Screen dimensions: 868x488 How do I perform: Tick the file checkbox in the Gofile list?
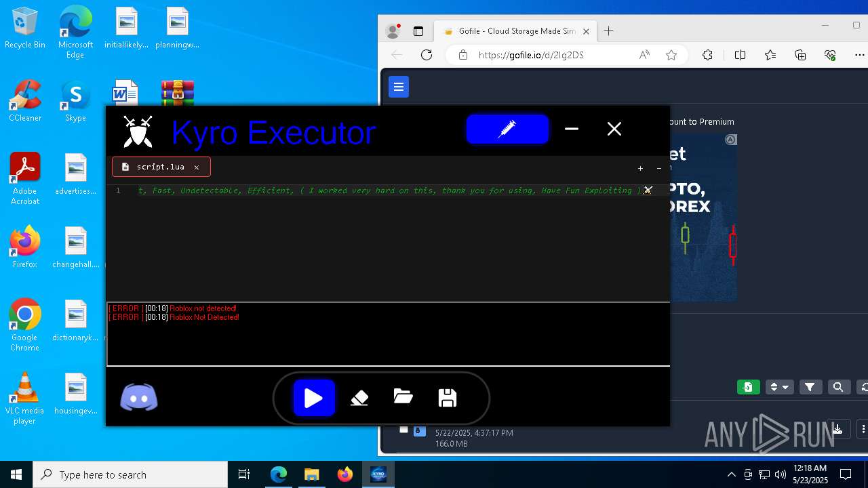click(403, 430)
